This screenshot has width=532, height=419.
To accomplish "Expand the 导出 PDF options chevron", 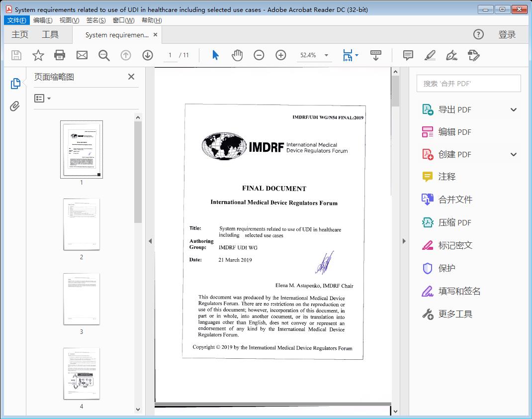I will [513, 109].
